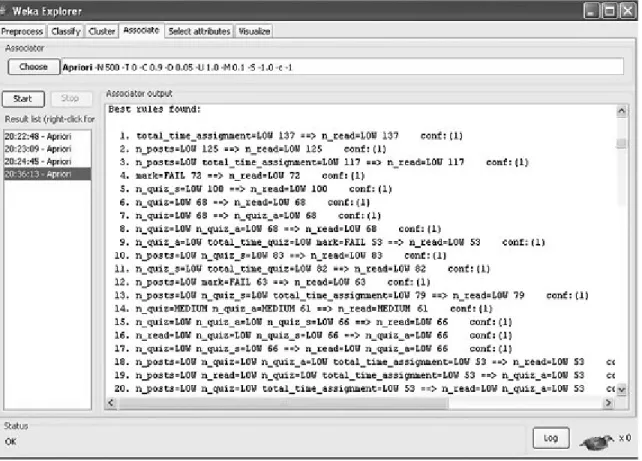The height and width of the screenshot is (461, 642).
Task: Open the Preprocess tab
Action: point(22,32)
